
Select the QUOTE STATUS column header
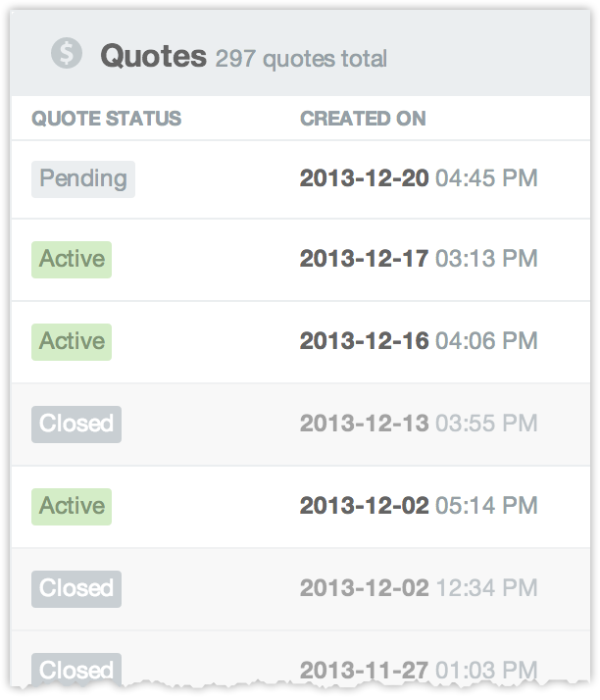106,119
